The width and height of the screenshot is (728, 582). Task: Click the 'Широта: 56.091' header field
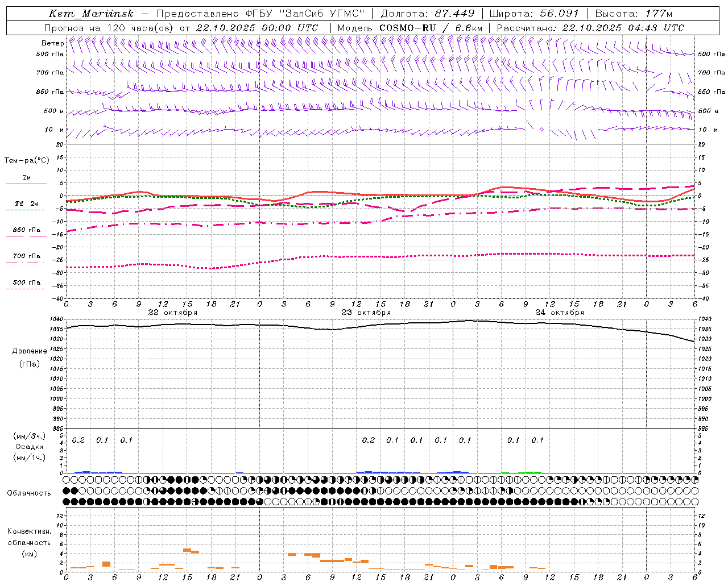point(534,14)
